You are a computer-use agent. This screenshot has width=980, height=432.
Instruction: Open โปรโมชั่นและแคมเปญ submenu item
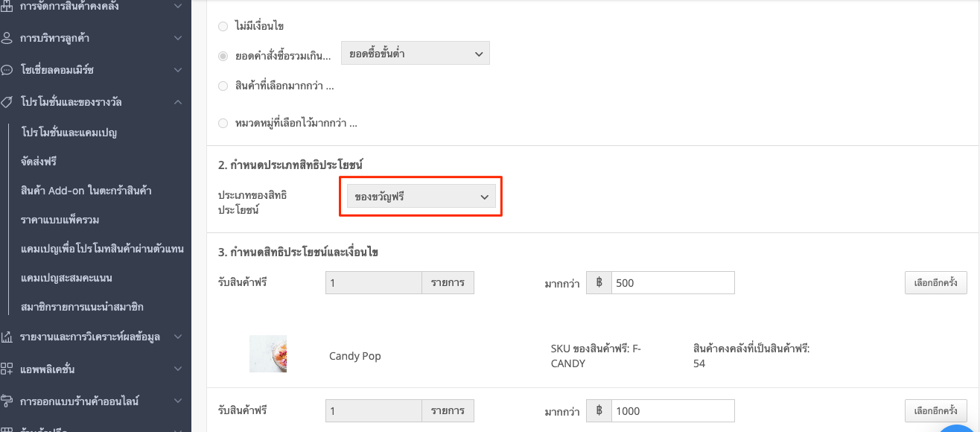pyautogui.click(x=69, y=133)
